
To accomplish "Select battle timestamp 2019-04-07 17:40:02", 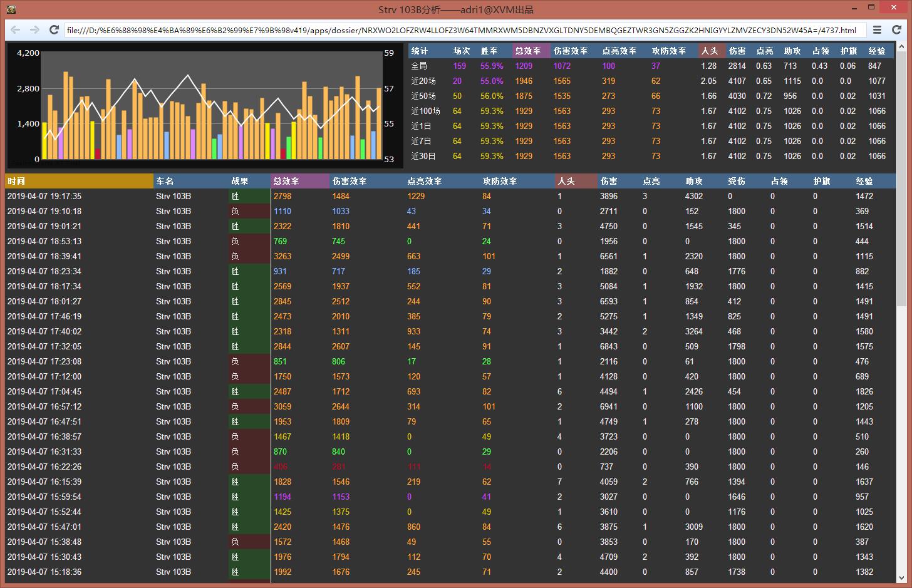I will click(x=44, y=331).
